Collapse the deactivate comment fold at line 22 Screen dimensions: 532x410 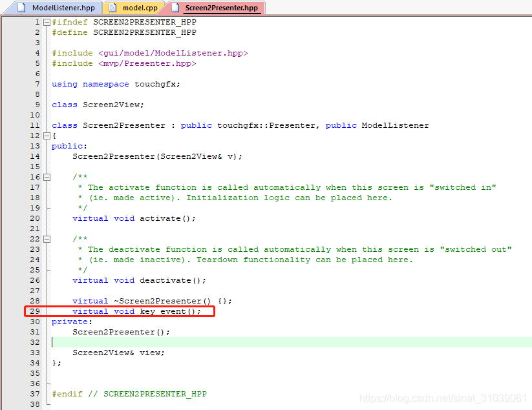point(47,240)
